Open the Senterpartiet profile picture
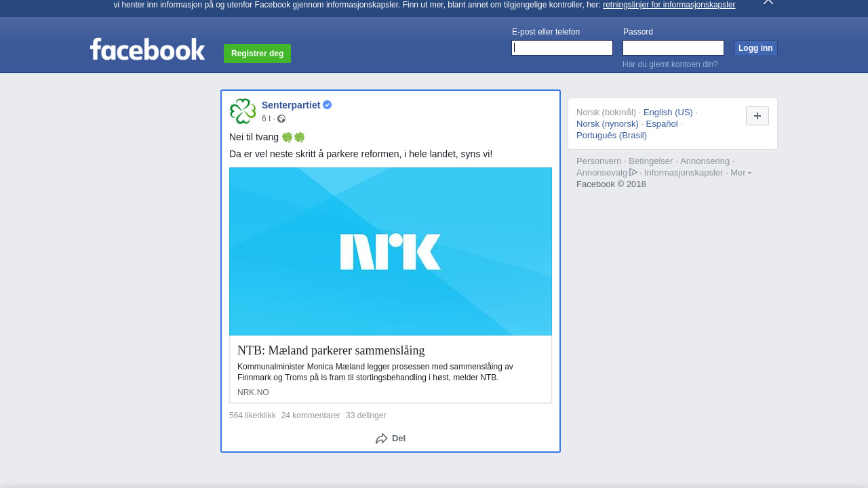The height and width of the screenshot is (488, 868). [243, 111]
